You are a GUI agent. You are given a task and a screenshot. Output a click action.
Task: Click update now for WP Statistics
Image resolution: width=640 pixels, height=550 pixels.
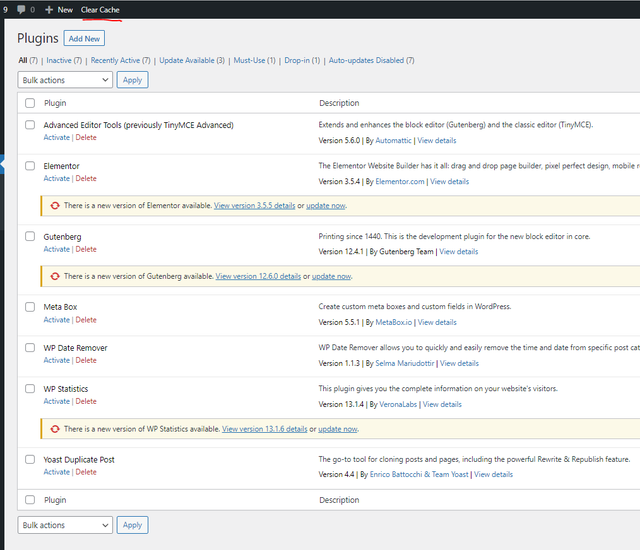click(338, 429)
